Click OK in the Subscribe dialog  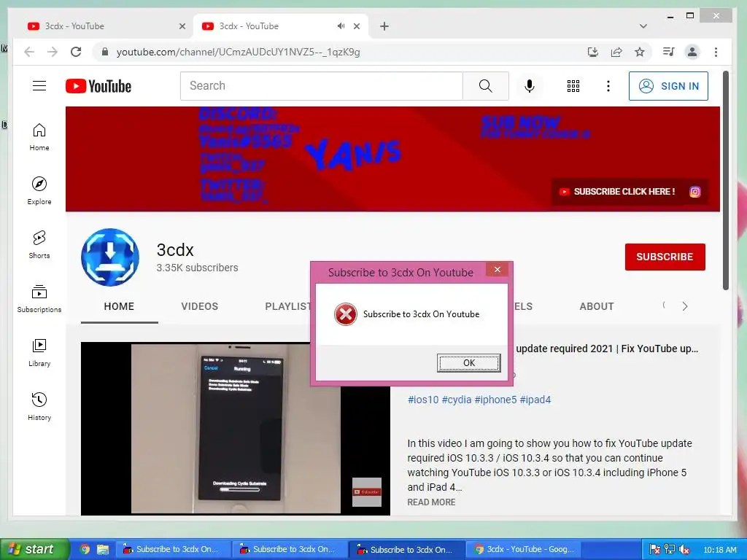tap(469, 363)
